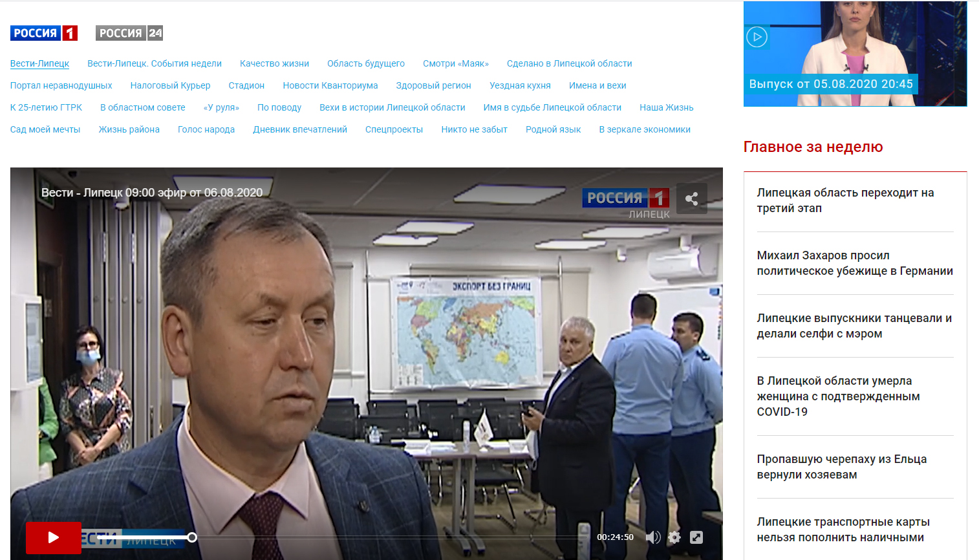This screenshot has width=979, height=560.
Task: Read Пропавшую черепаху из Ельца news
Action: 842,467
